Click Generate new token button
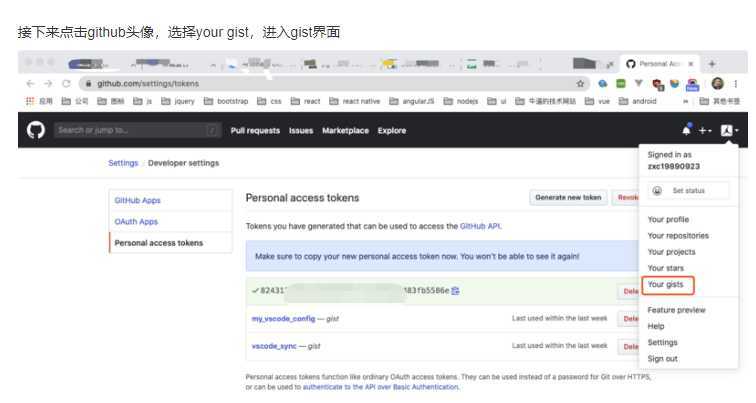The image size is (756, 403). [568, 197]
